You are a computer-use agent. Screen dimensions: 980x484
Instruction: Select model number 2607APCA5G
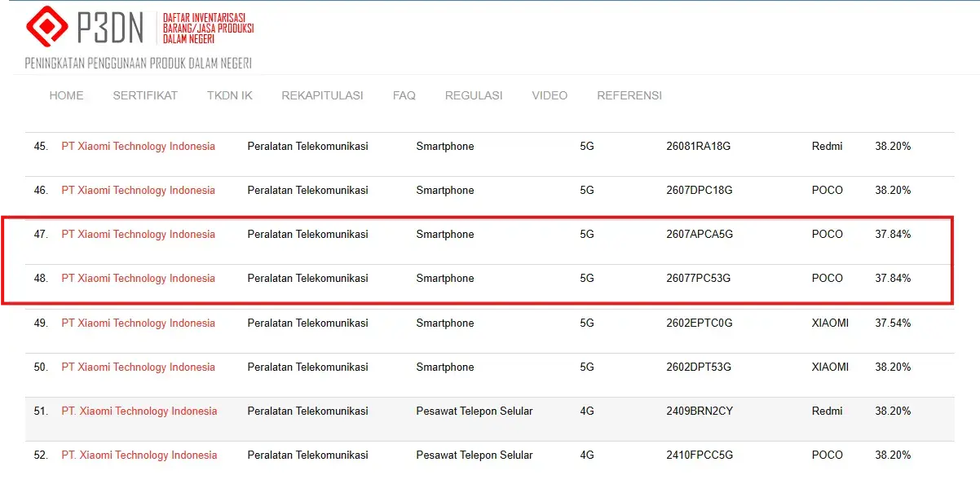[x=700, y=235]
